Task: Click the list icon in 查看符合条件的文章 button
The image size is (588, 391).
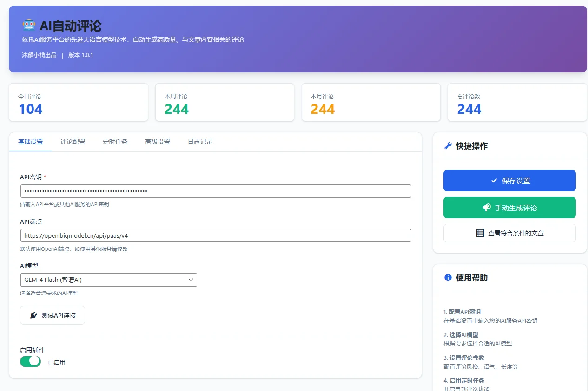Action: 480,233
